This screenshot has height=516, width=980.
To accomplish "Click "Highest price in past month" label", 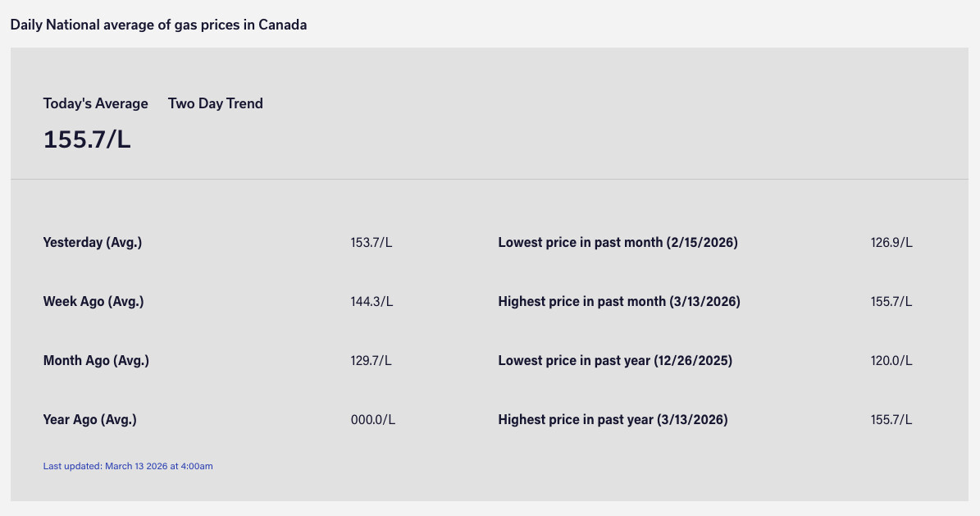I will tap(619, 302).
